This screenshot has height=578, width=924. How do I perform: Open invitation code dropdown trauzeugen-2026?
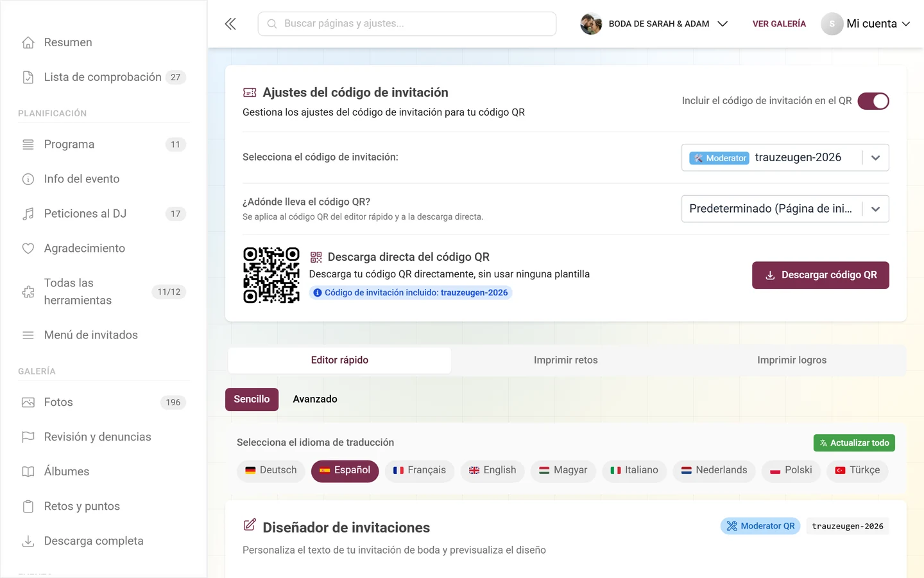point(785,157)
